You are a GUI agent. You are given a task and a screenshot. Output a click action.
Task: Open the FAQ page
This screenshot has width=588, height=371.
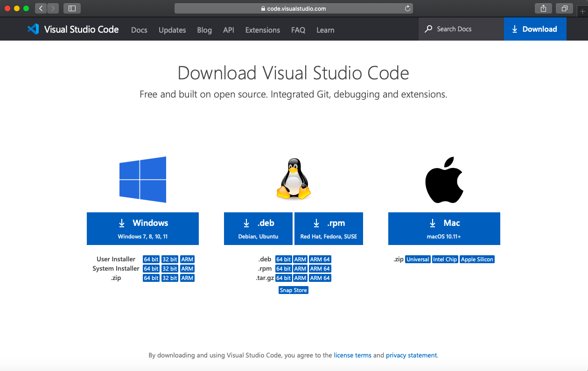298,30
